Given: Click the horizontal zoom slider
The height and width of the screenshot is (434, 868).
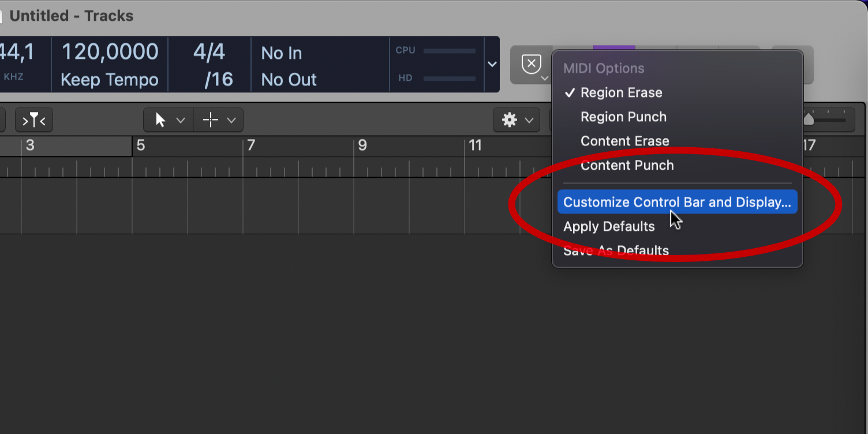Looking at the screenshot, I should point(826,120).
